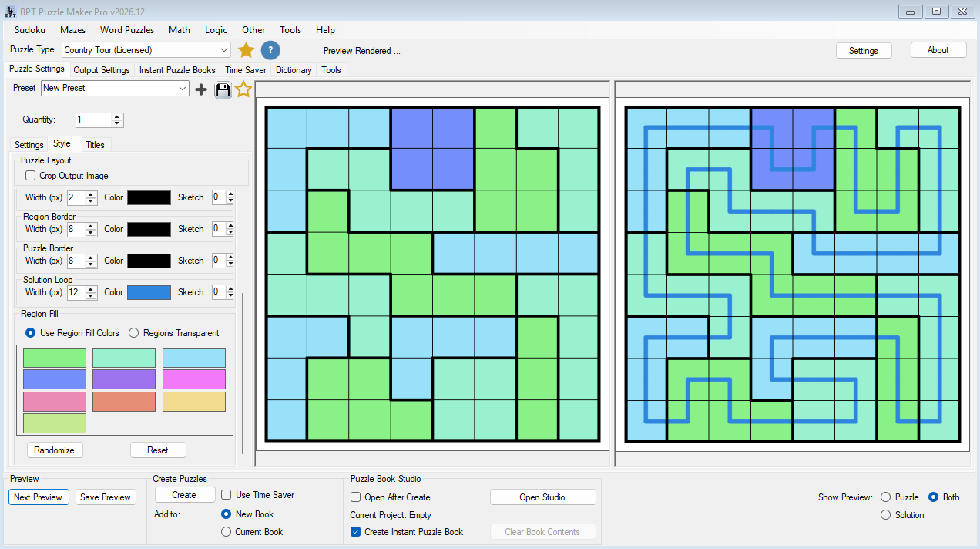Enable the Crop Output Image checkbox
Screen dimensions: 980x549
tap(31, 176)
